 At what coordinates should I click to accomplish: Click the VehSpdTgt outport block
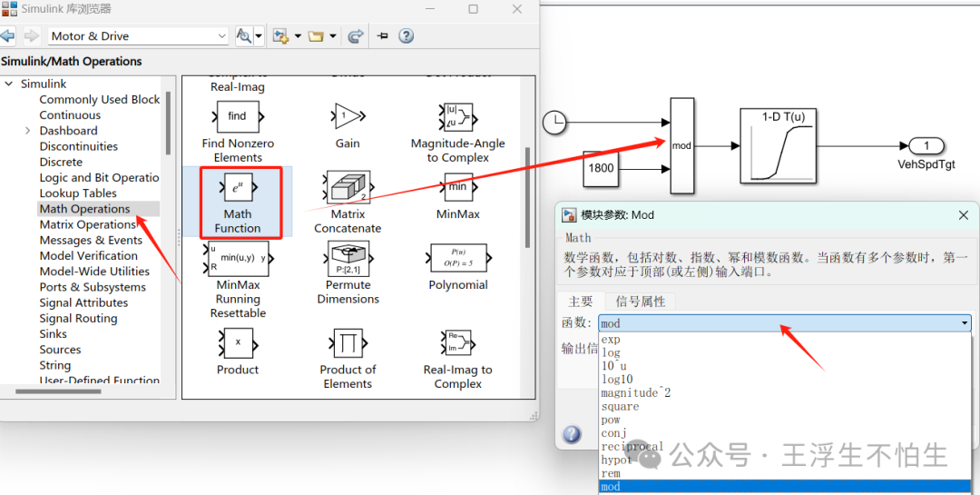926,146
